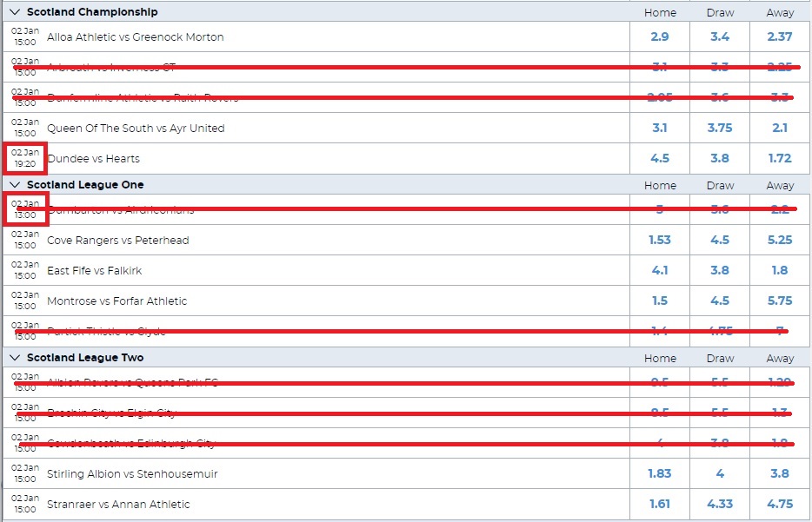Click the Home column header in Scotland Championship
812x522 pixels.
pyautogui.click(x=660, y=13)
